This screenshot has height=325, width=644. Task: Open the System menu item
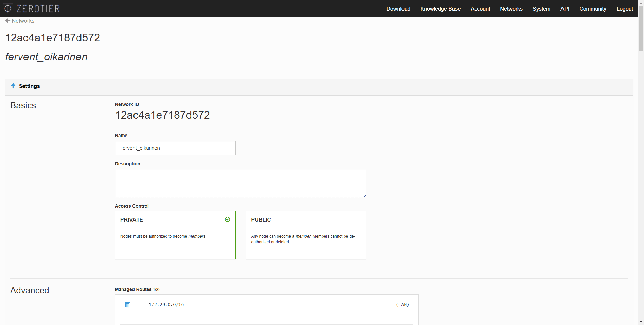coord(541,9)
